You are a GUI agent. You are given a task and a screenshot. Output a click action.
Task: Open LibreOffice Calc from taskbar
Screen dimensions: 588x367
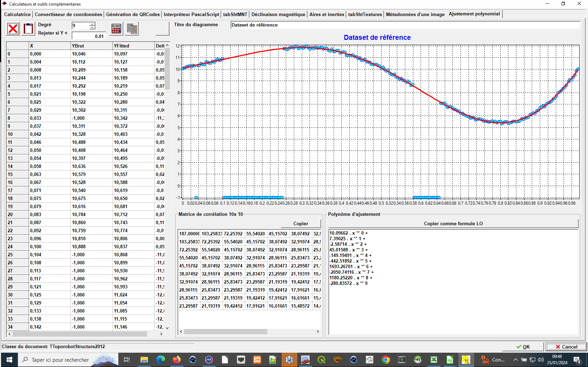(450, 360)
